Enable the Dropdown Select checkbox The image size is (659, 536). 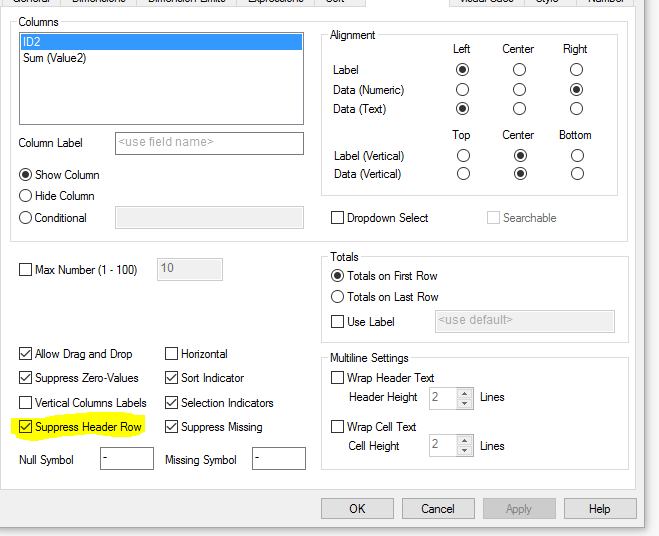(338, 218)
